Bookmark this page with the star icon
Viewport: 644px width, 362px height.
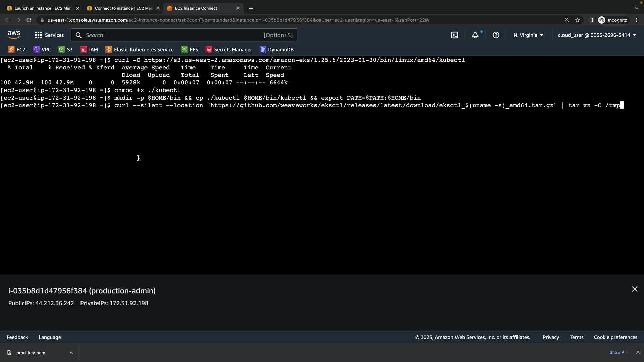click(577, 20)
